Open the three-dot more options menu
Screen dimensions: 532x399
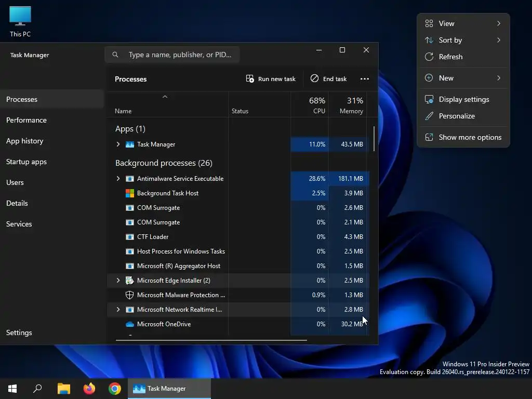(365, 79)
